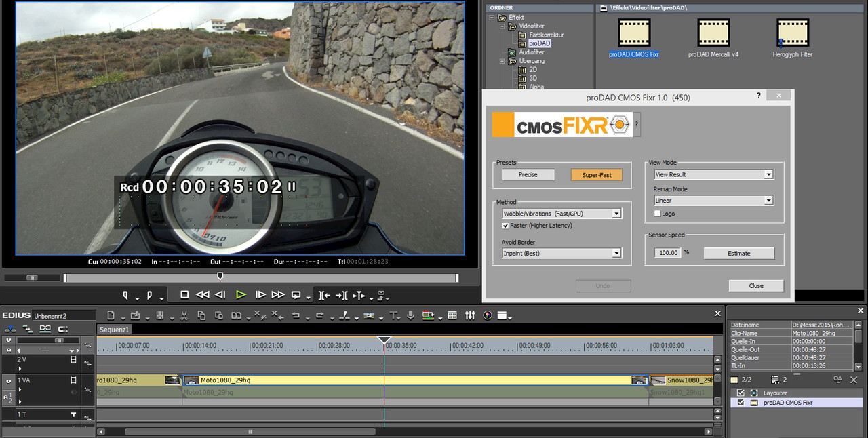Open the Remap Mode Linear dropdown
This screenshot has width=868, height=438.
pyautogui.click(x=713, y=201)
